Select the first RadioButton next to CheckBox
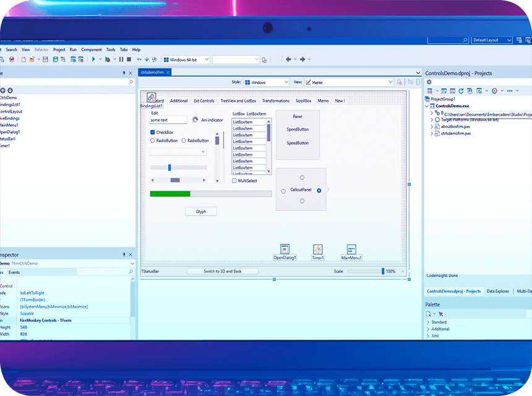Viewport: 532px width, 396px height. (152, 140)
